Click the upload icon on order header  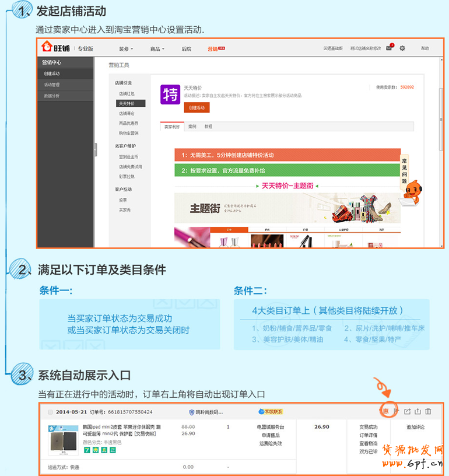(x=418, y=411)
